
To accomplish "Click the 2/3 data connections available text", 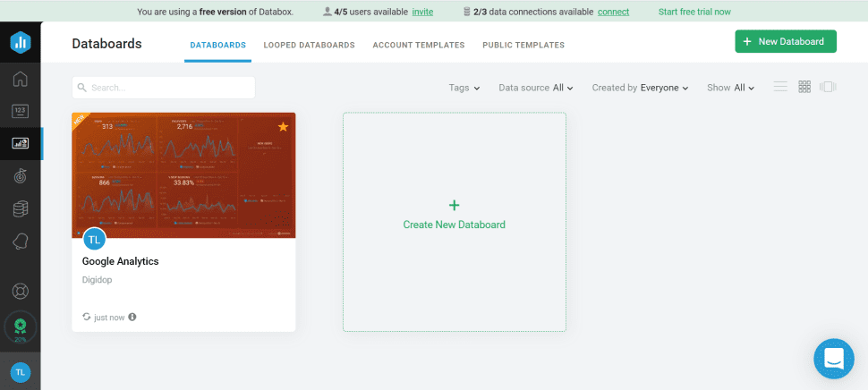I will [533, 12].
